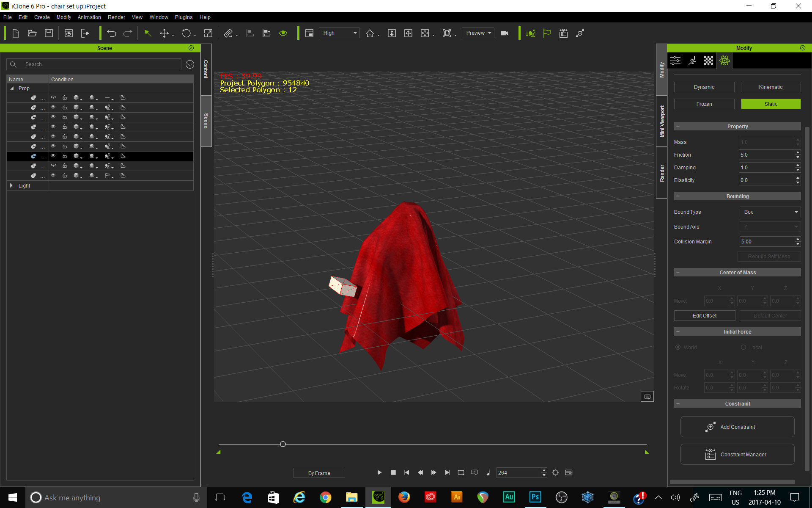
Task: Open Photoshop from the taskbar
Action: 535,497
